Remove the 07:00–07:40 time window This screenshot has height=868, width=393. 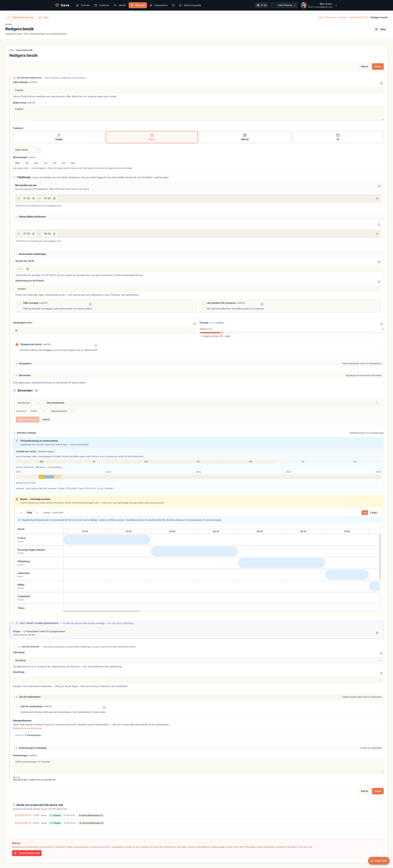click(377, 199)
